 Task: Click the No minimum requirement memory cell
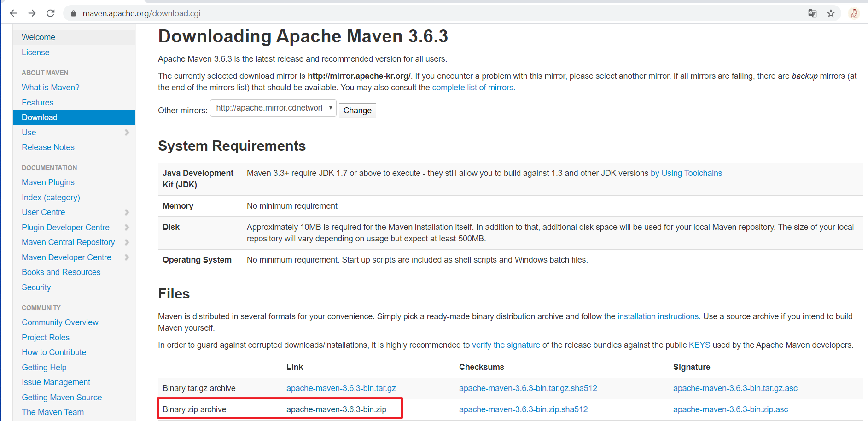click(292, 206)
